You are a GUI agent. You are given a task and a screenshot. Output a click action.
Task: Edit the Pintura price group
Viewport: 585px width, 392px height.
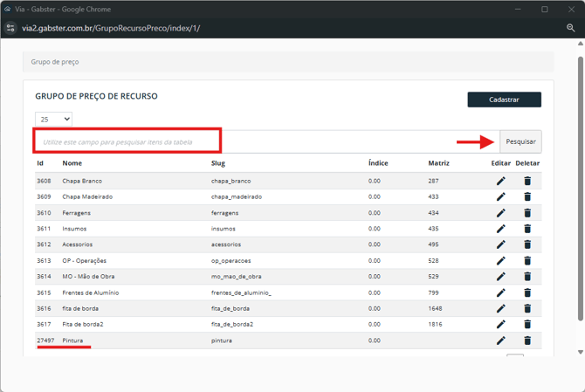(x=501, y=340)
